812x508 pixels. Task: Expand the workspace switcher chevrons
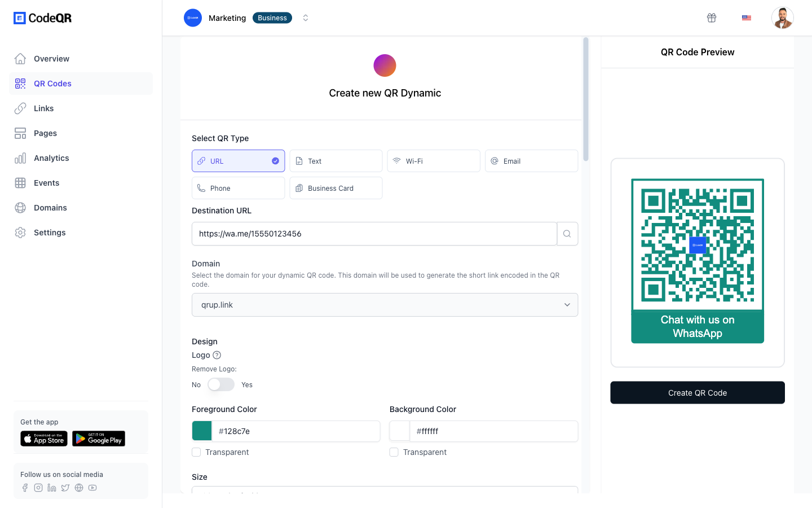(306, 18)
